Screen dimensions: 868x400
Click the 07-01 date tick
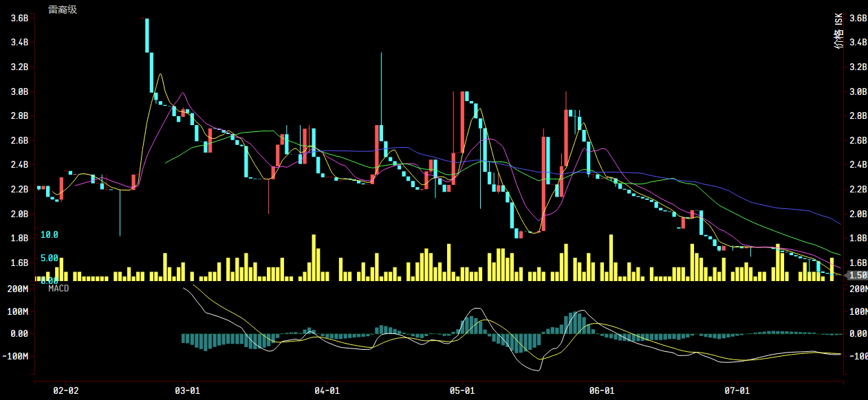(737, 390)
